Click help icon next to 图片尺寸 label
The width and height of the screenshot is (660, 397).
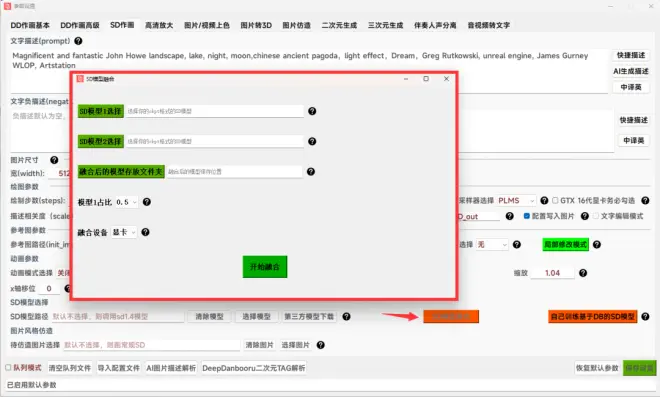click(54, 160)
